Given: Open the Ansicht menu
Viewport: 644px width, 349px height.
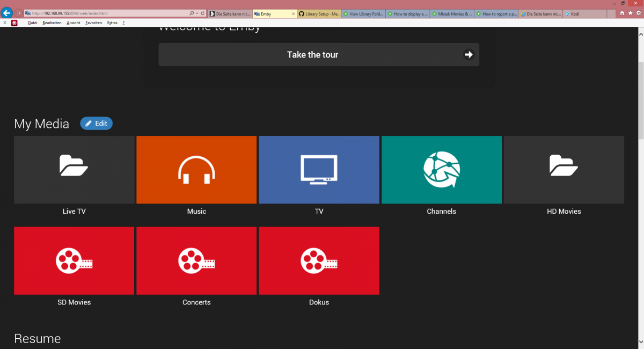Looking at the screenshot, I should point(74,23).
